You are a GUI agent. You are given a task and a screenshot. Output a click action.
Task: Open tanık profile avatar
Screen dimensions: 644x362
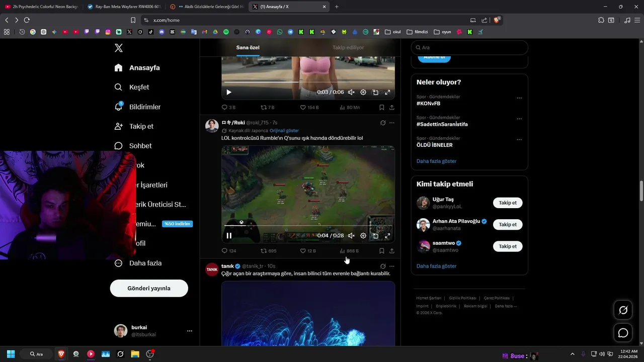(x=212, y=269)
